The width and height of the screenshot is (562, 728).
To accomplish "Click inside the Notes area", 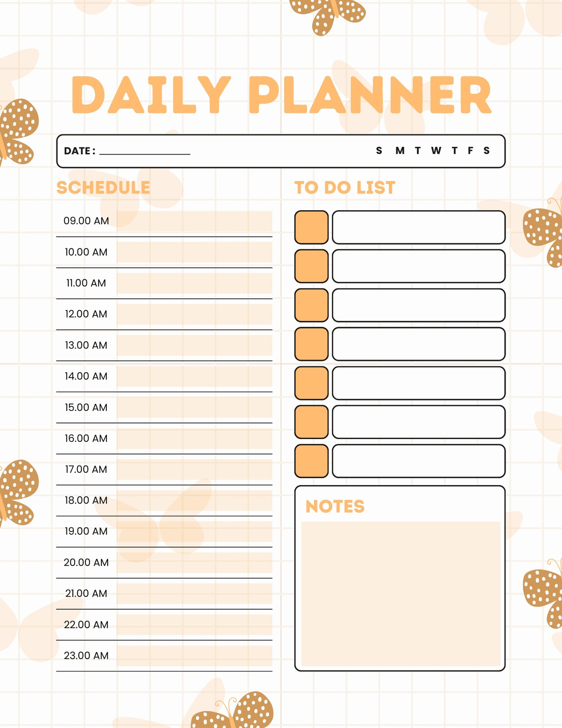I will 401,594.
